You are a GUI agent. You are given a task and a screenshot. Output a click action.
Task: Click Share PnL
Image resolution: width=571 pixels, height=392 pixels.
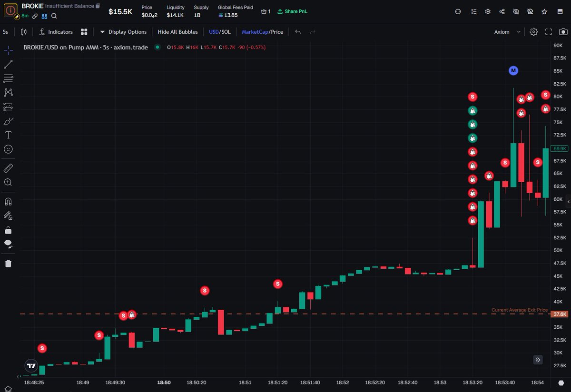(x=292, y=11)
